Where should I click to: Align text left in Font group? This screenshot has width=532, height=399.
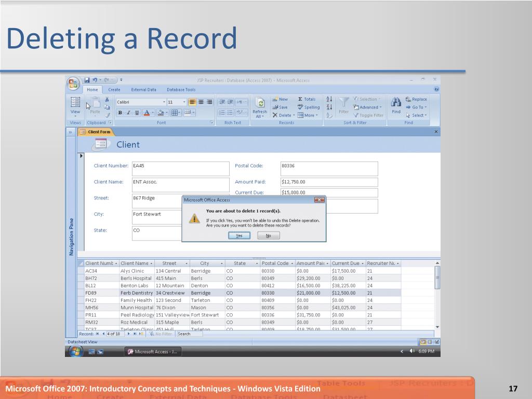192,102
